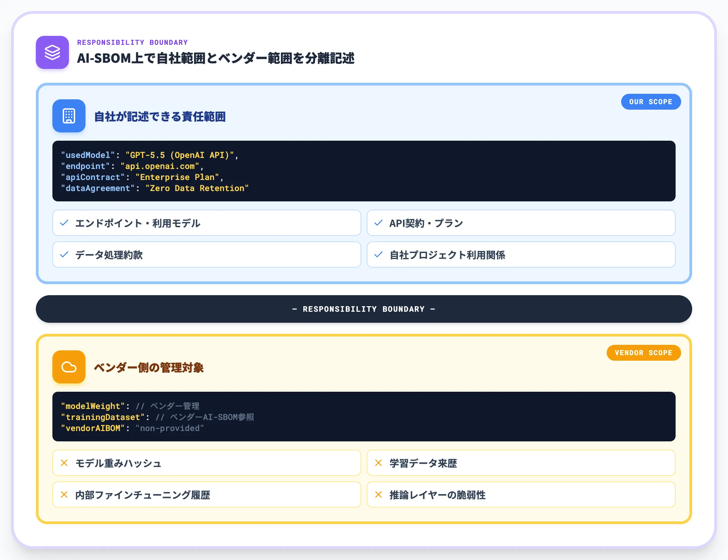
Task: Click the purple RESPONSIBILITY BOUNDARY eyebrow label
Action: pos(133,42)
